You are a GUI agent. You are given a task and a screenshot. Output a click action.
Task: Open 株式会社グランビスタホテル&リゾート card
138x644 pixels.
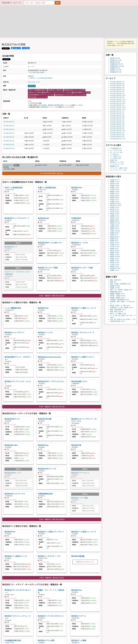(18, 591)
